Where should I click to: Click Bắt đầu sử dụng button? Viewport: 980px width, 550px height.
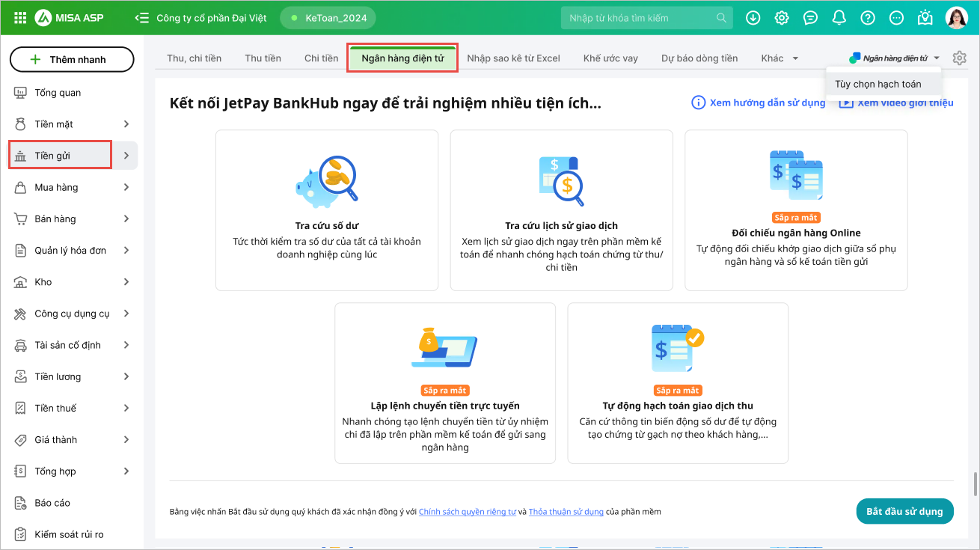pyautogui.click(x=904, y=512)
